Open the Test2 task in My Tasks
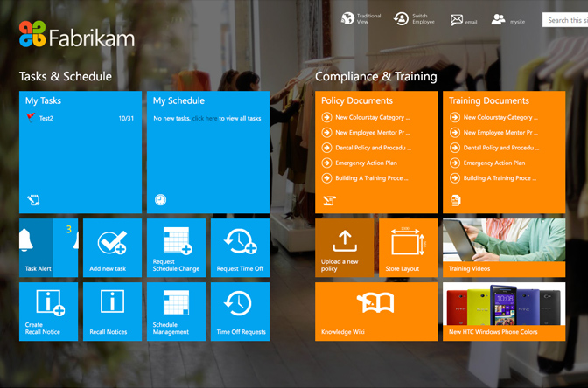Viewport: 588px width, 388px height. pos(46,118)
